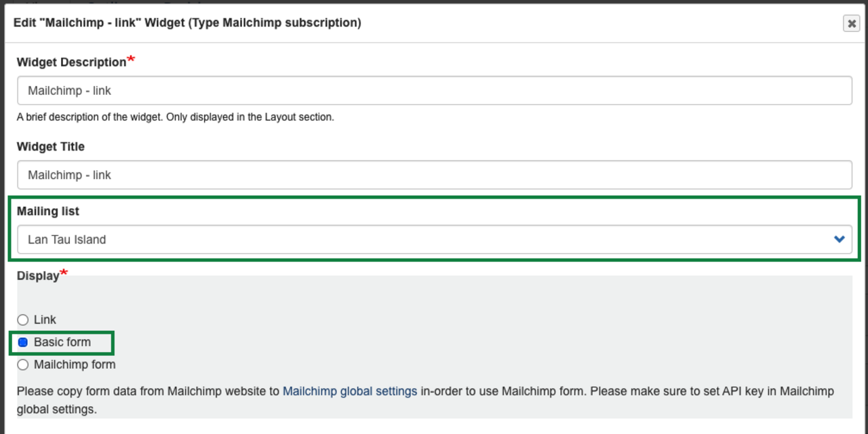The image size is (868, 434).
Task: Click the 'Mailchimp form' option label text
Action: tap(75, 365)
